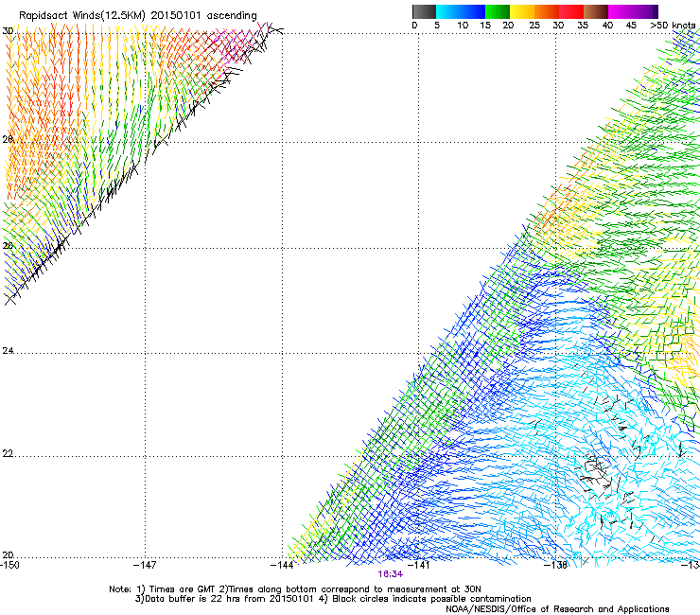Click the 'NOAA/NESDIS/Office of Research and Applications' credit
The image size is (700, 615).
coord(557,609)
